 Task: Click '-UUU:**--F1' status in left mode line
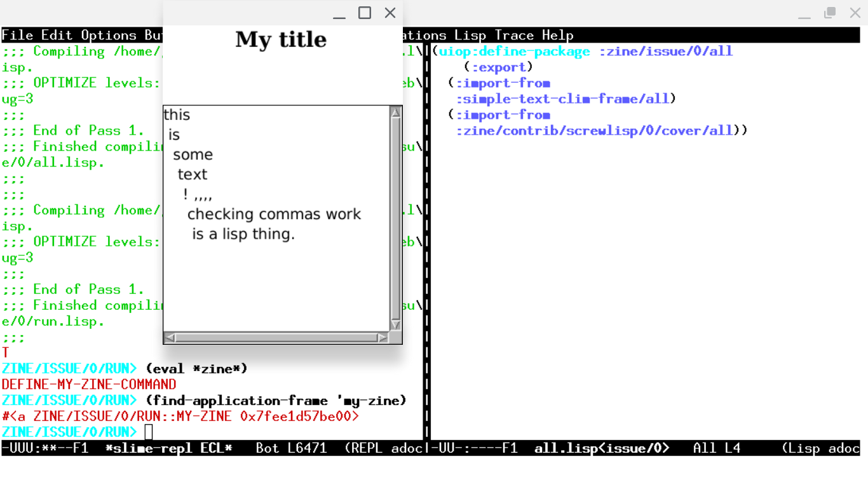tap(45, 448)
